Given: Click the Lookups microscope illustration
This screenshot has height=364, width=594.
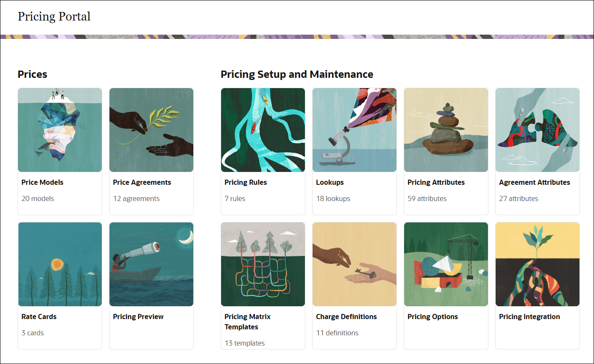Looking at the screenshot, I should 354,130.
